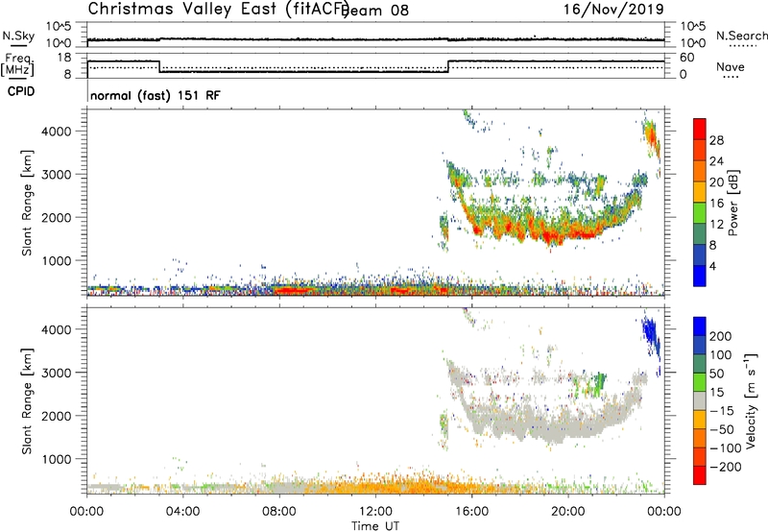Click the '16' label on the power colorbar
The image size is (768, 532).
coord(716,204)
